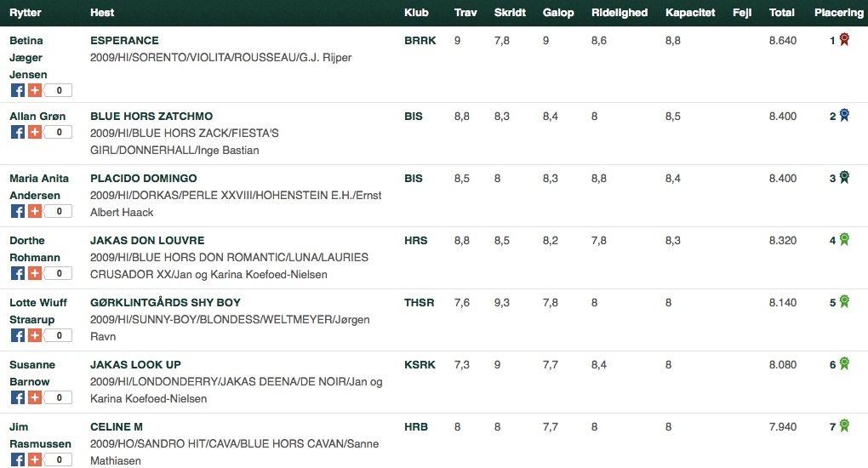Sort by the Skridt column header

pyautogui.click(x=510, y=12)
